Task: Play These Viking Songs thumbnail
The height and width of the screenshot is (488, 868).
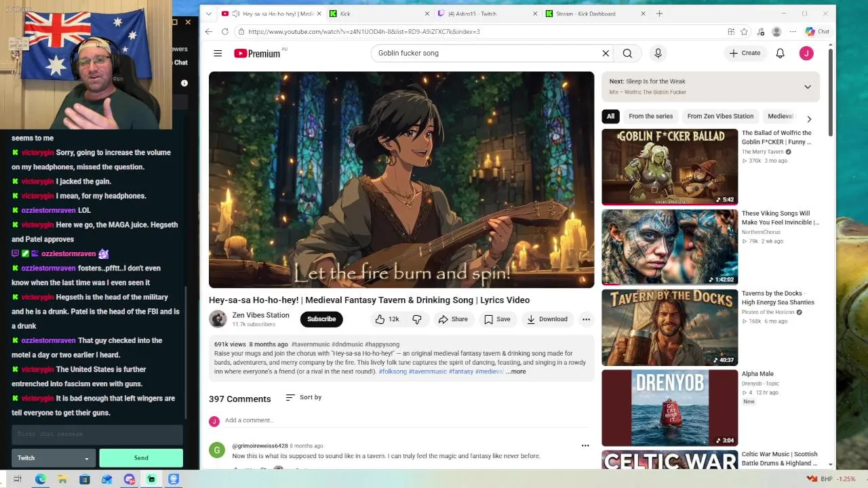Action: 669,247
